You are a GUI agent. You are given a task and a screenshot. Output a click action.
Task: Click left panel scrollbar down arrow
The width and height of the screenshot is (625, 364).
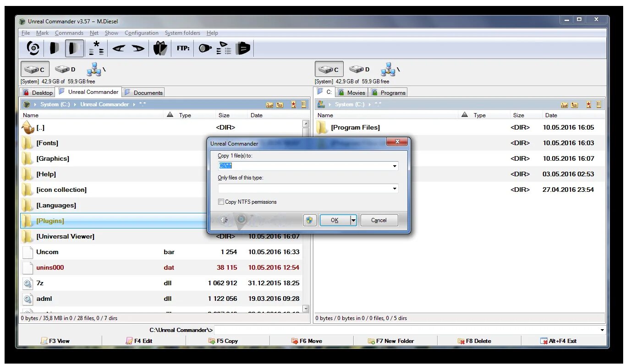(306, 309)
